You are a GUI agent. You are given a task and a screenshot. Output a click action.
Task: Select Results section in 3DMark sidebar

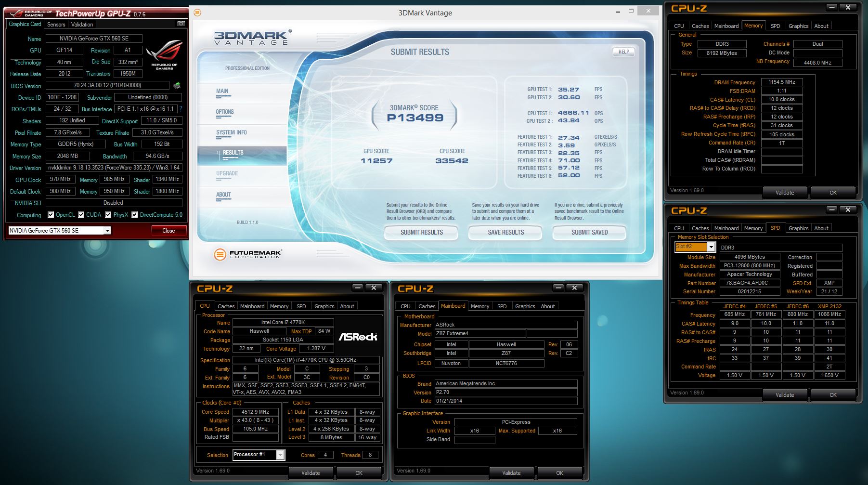[242, 155]
